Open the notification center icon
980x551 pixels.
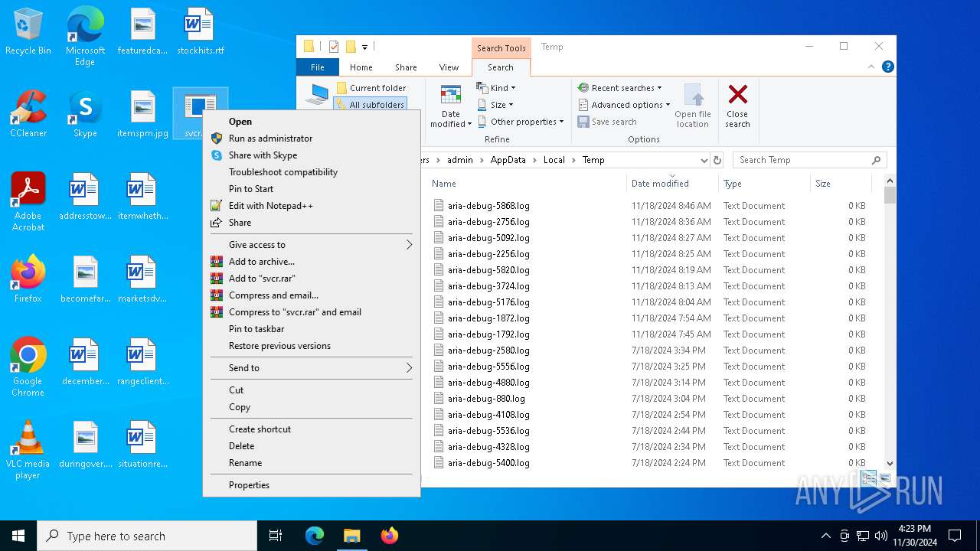[955, 536]
